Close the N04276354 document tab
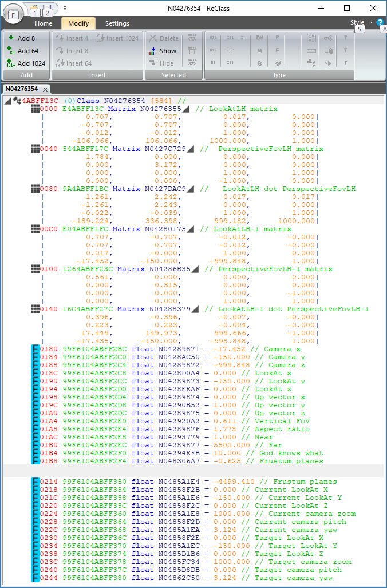The height and width of the screenshot is (588, 387). (45, 89)
